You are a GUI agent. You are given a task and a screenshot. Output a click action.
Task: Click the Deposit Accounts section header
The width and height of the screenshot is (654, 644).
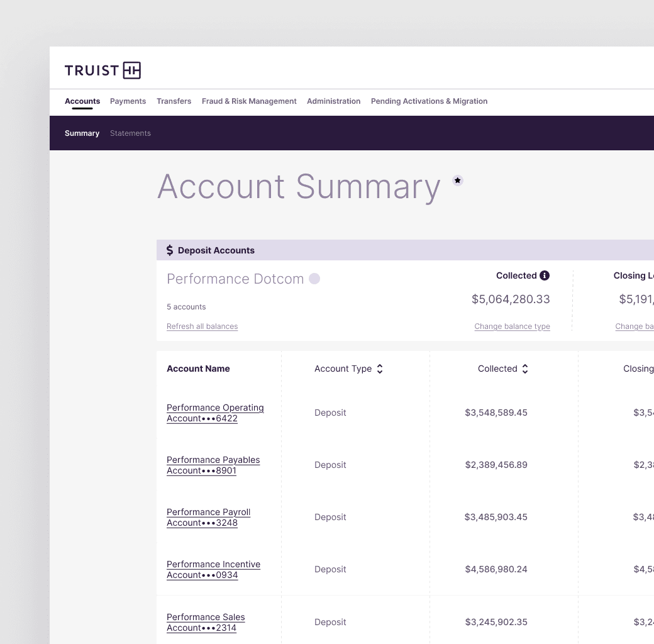pos(216,250)
